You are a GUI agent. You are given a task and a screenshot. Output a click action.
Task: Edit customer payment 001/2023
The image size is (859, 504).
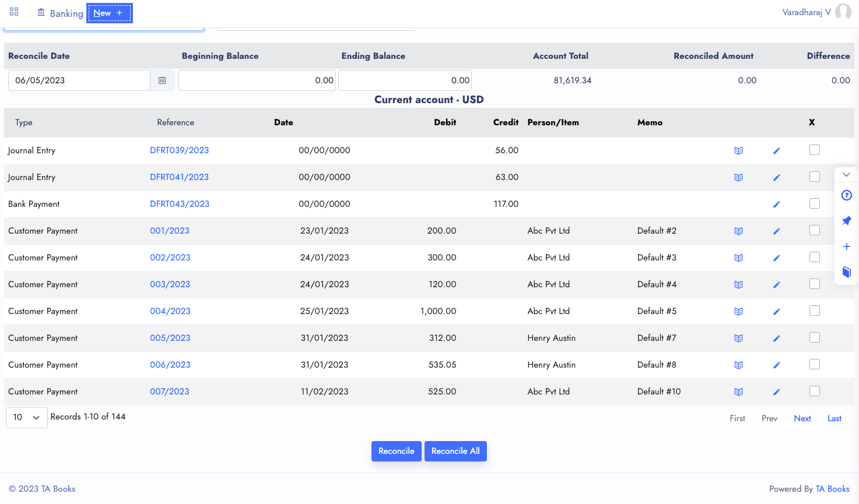pos(777,231)
